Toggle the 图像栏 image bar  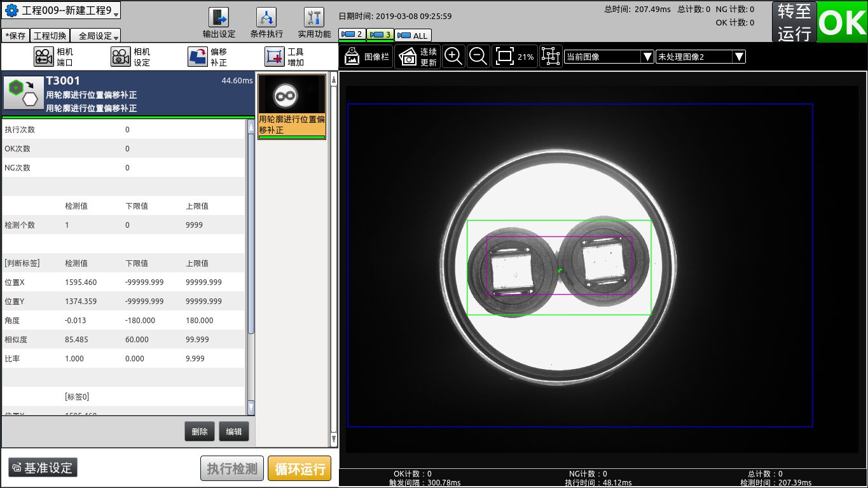(x=366, y=57)
